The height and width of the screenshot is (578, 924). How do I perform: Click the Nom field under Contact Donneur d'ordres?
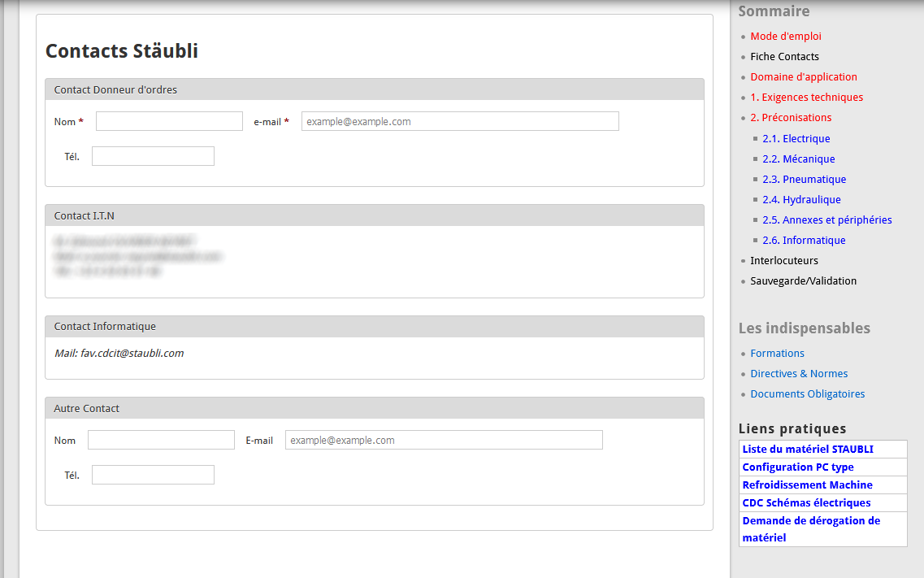click(169, 121)
